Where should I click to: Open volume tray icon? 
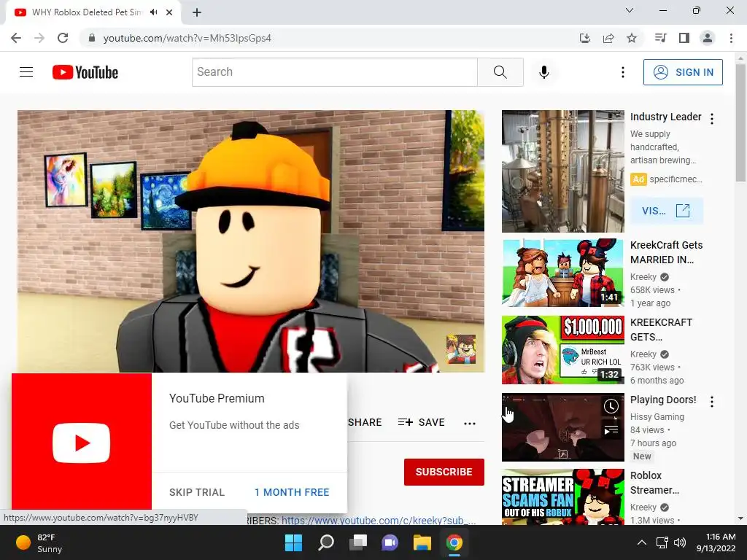pyautogui.click(x=680, y=542)
